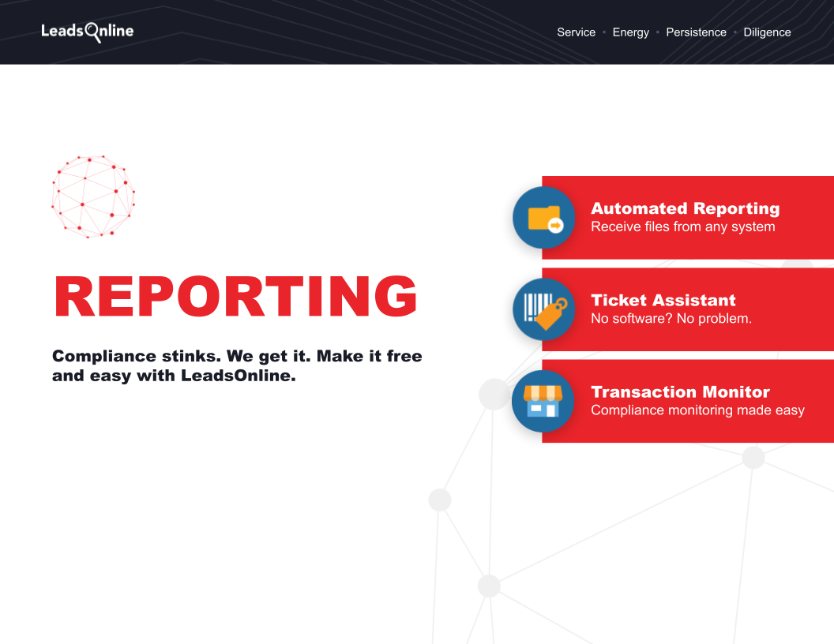Click the yellow folder Automated Reporting icon
Screen dimensions: 834x644
pos(543,217)
